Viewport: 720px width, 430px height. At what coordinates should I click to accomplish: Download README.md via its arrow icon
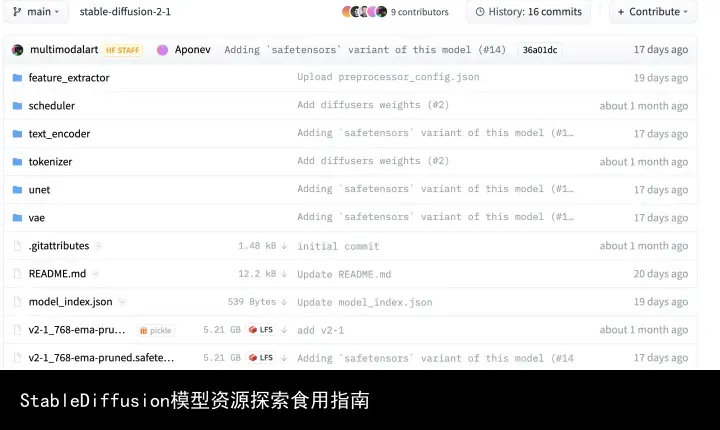click(x=284, y=274)
